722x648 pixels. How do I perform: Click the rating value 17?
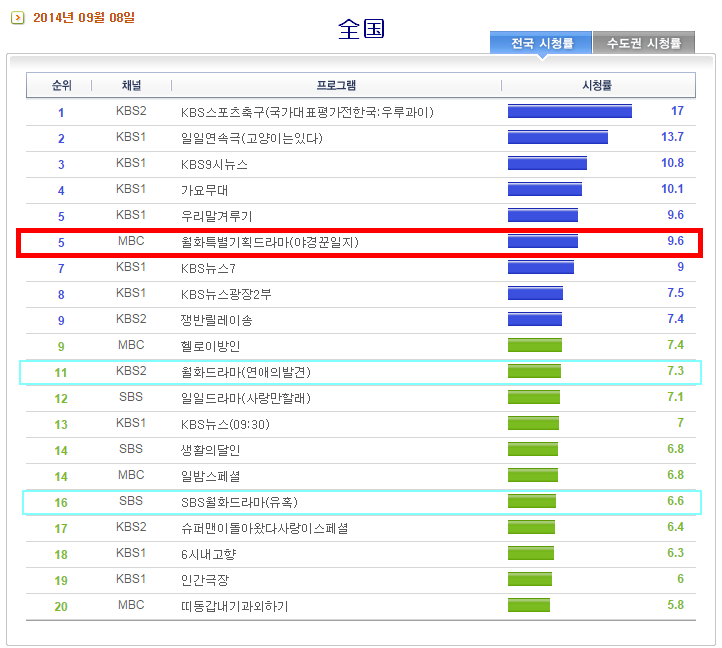[677, 111]
